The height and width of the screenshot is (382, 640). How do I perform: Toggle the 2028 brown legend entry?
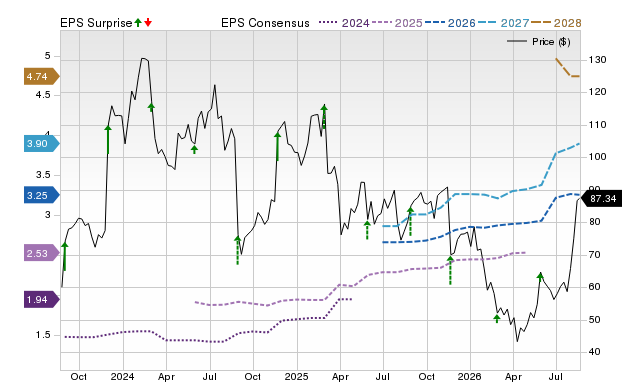(556, 23)
